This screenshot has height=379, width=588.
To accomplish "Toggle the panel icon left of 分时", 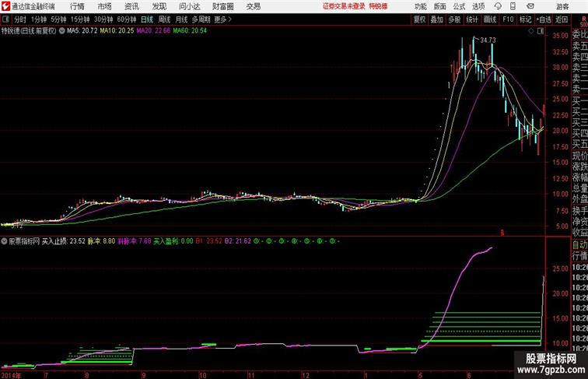I will click(x=5, y=19).
